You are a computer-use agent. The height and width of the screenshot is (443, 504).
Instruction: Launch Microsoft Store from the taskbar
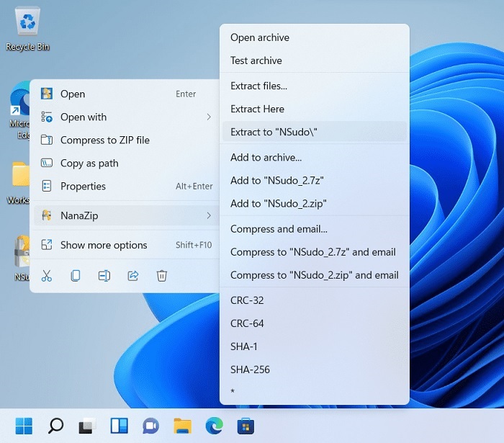(x=246, y=426)
